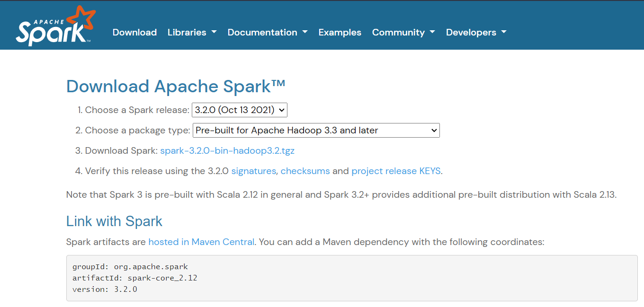Viewport: 644px width, 307px height.
Task: Open the project release KEYS link
Action: point(396,171)
